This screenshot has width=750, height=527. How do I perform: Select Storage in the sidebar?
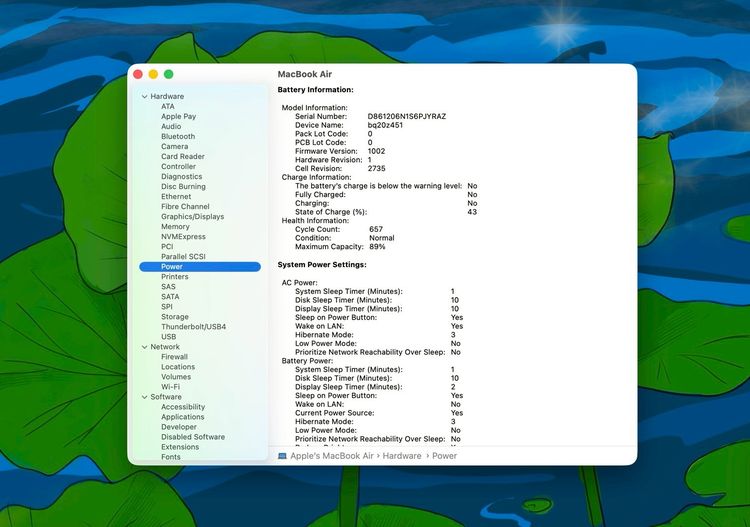coord(175,317)
